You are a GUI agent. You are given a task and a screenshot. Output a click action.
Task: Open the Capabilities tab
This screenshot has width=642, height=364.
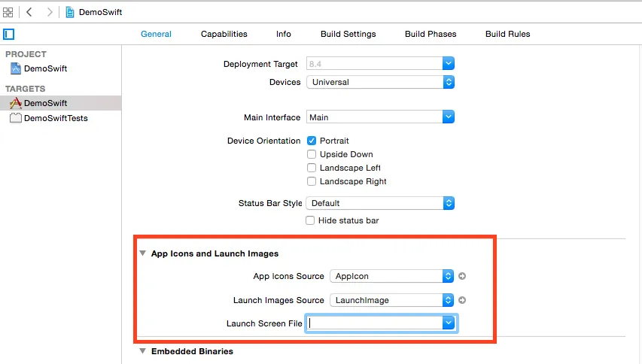pyautogui.click(x=224, y=34)
